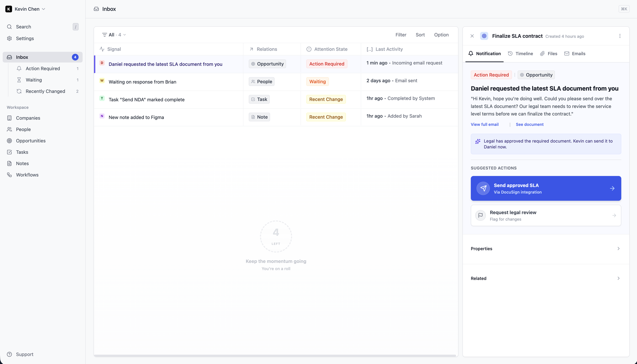Click the horizontal scrollbar below the list
The width and height of the screenshot is (637, 364).
click(x=275, y=356)
